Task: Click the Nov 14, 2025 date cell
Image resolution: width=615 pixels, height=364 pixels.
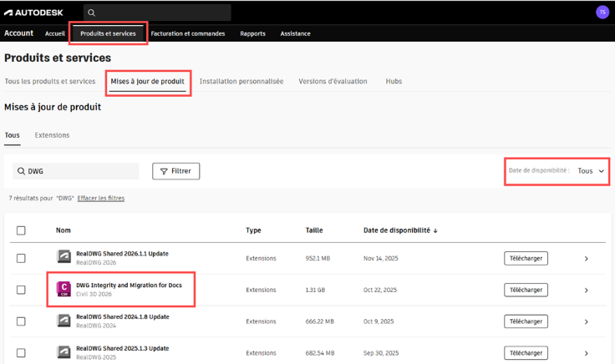Action: [x=380, y=258]
